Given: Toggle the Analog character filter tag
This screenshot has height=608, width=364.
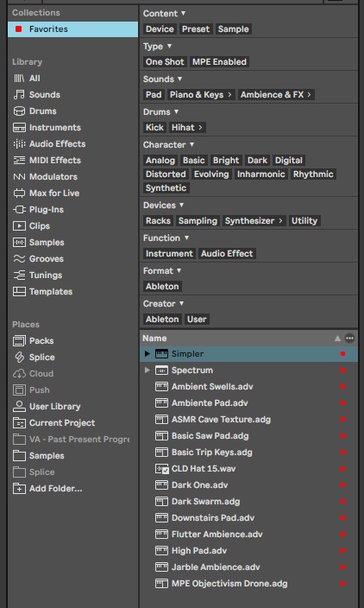Looking at the screenshot, I should (x=160, y=161).
